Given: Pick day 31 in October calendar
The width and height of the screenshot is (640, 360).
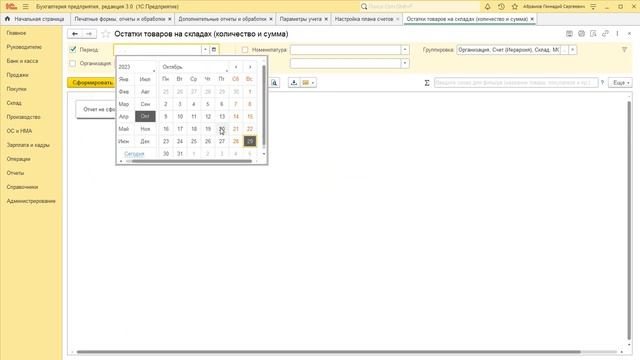Looking at the screenshot, I should (180, 154).
